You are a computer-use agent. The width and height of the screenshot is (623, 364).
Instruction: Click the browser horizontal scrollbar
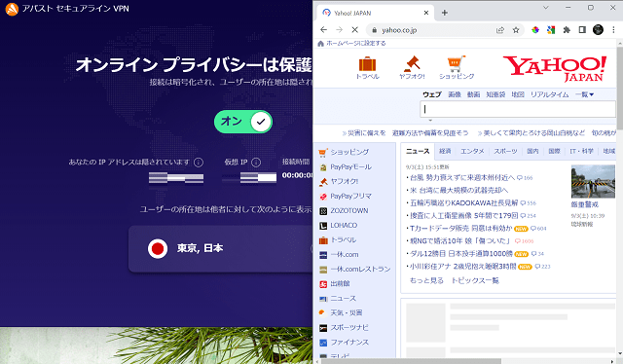(x=411, y=361)
